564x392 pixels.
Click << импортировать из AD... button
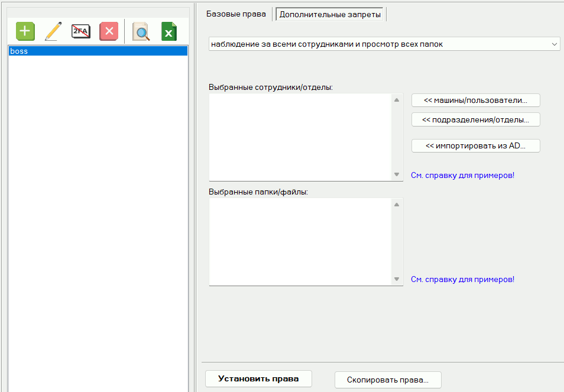475,145
